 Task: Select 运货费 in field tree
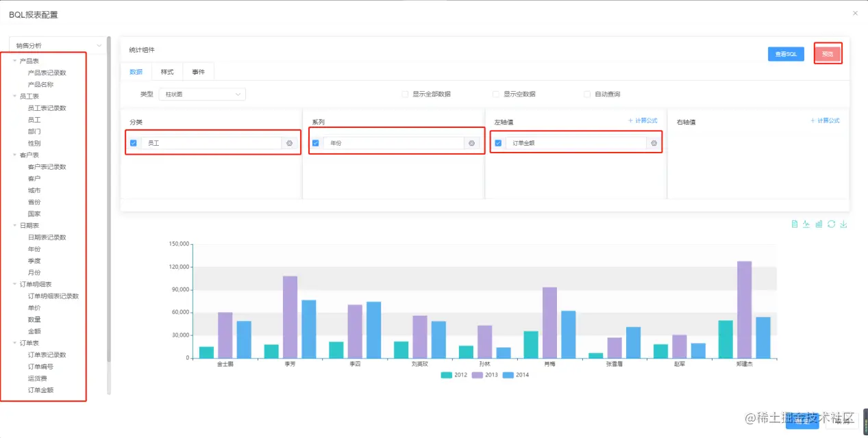37,378
